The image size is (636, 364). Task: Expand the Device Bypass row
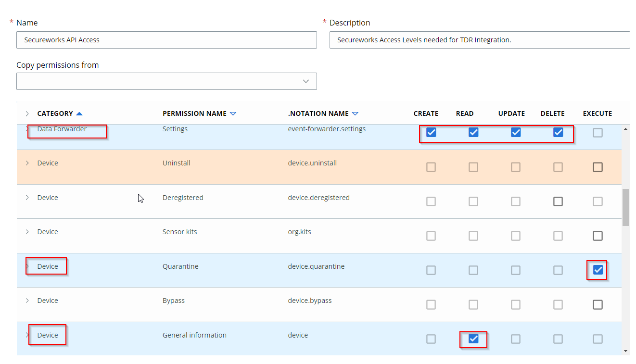(x=27, y=301)
